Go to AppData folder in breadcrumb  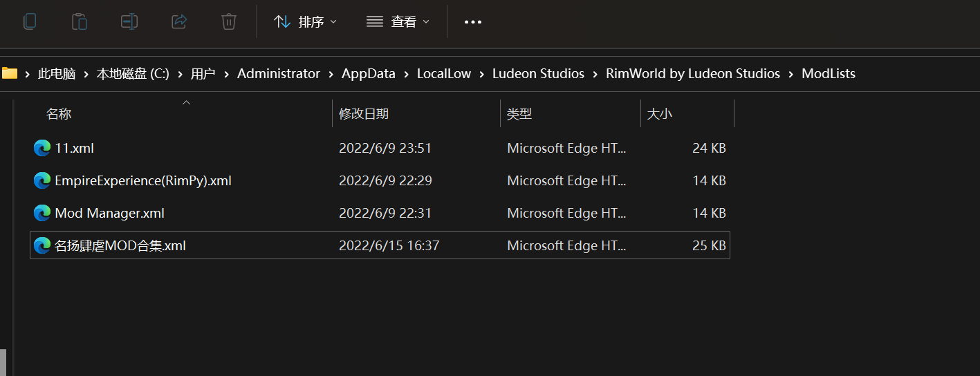tap(369, 73)
